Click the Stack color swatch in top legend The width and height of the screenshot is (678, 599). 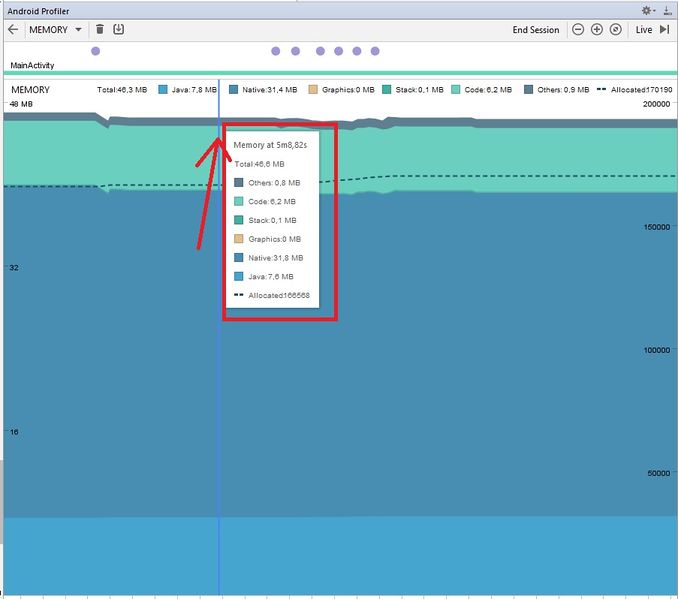(x=387, y=90)
